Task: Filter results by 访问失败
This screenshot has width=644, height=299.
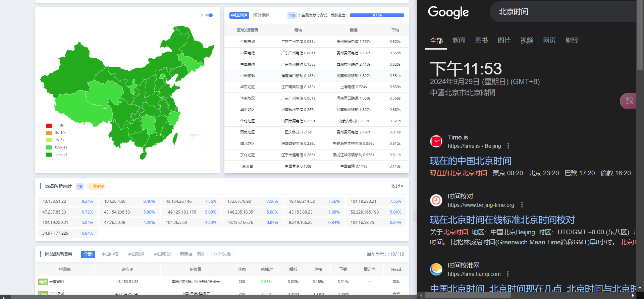Action: coord(222,254)
